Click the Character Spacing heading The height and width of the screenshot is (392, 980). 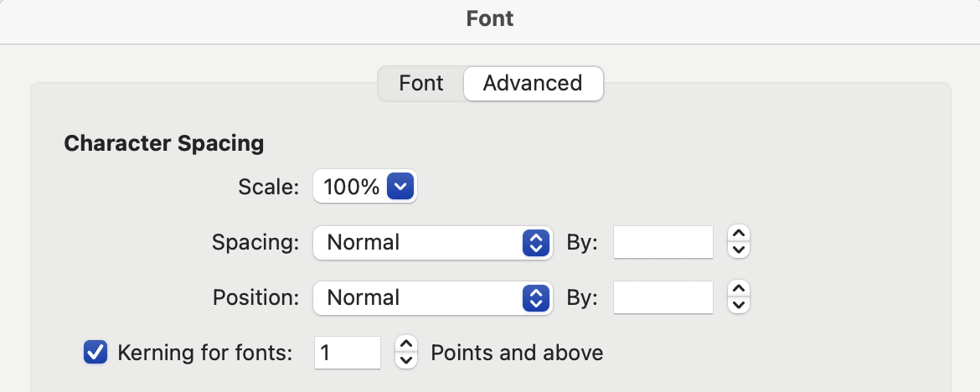164,143
